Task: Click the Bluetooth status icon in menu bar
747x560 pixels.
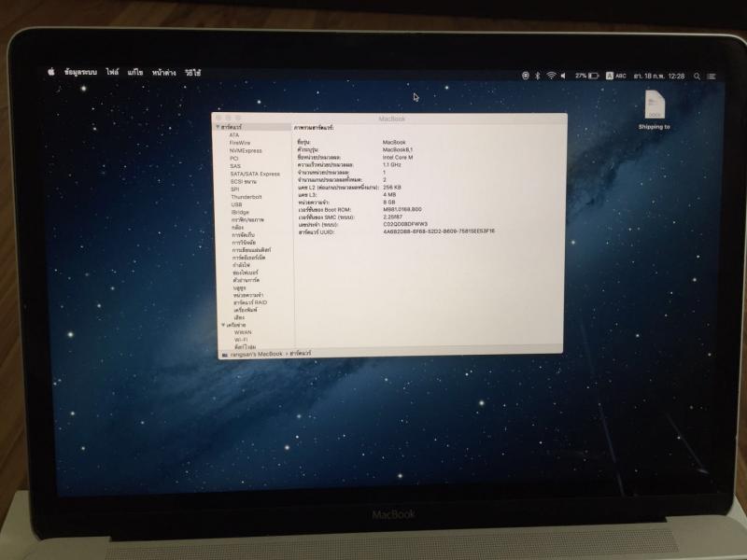Action: click(538, 76)
